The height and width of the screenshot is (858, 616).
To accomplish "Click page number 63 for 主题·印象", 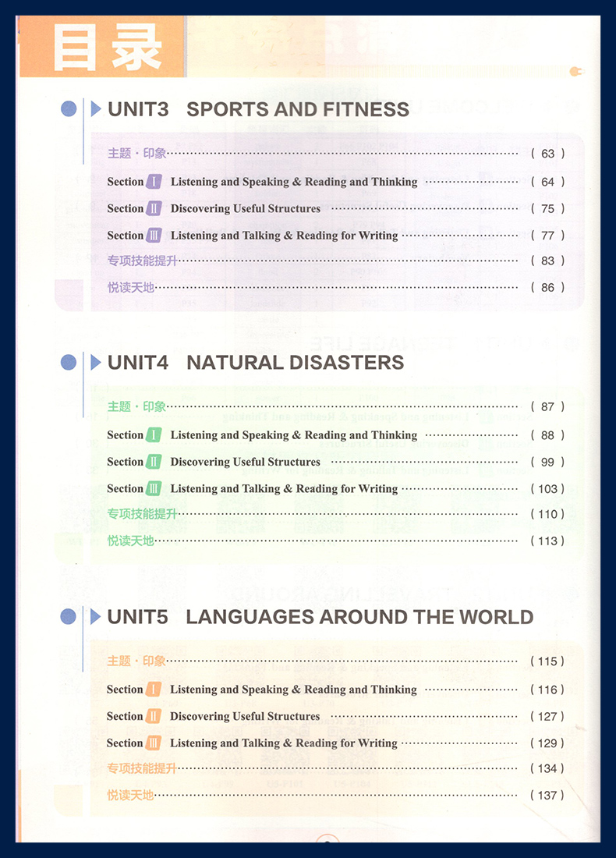I will click(547, 154).
